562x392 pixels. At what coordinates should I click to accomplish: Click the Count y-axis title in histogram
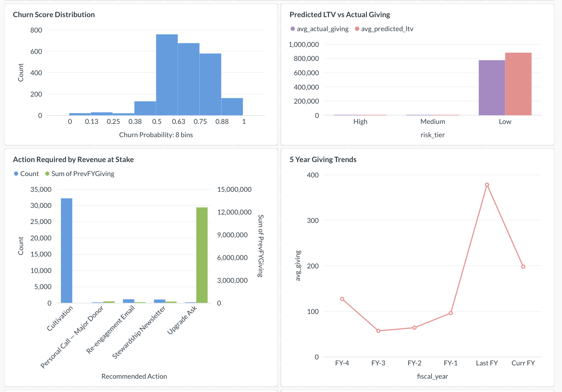coord(21,72)
